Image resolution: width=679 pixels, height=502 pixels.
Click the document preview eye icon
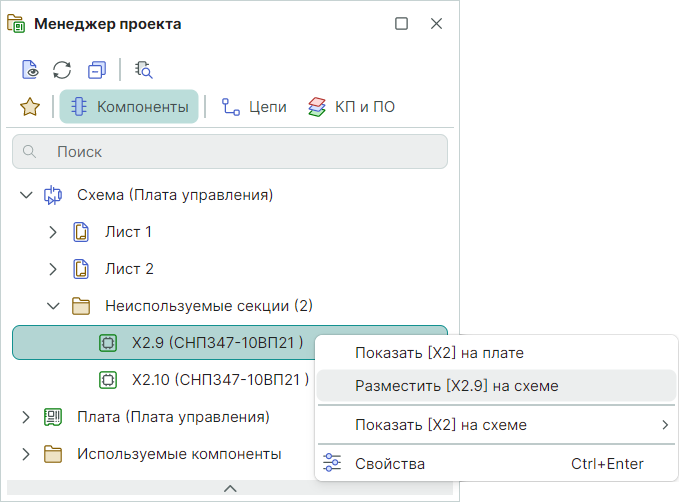pyautogui.click(x=30, y=70)
